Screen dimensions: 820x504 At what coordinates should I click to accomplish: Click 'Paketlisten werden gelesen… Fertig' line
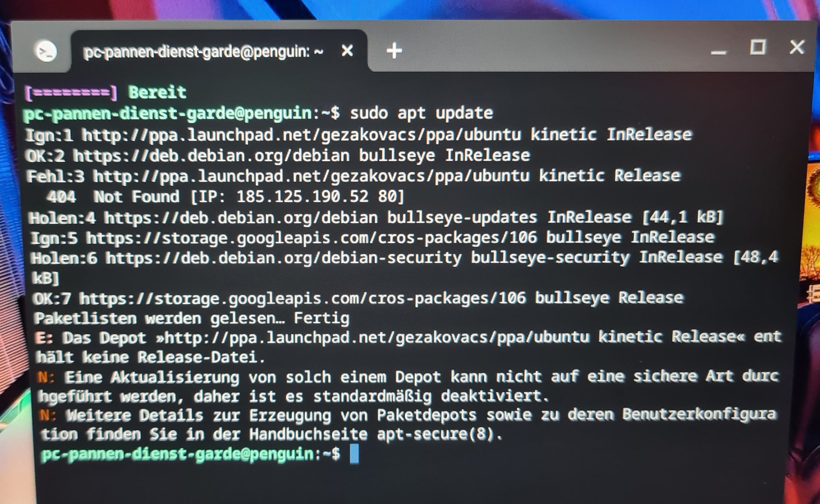pyautogui.click(x=192, y=318)
